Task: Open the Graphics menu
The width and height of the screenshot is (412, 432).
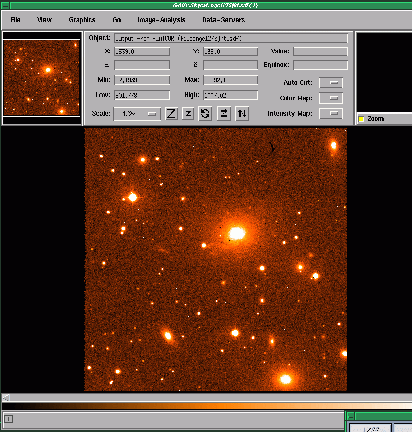Action: 82,20
